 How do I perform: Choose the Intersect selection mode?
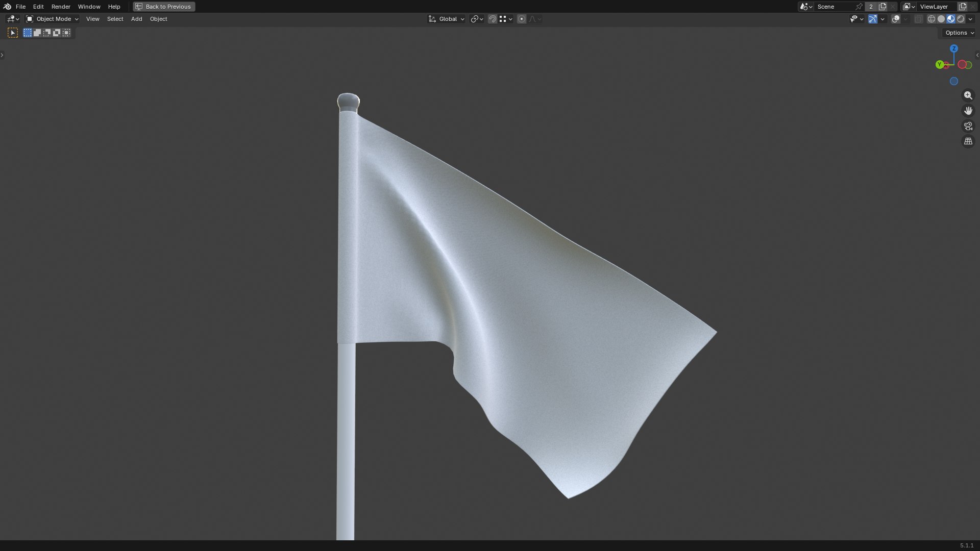(66, 33)
